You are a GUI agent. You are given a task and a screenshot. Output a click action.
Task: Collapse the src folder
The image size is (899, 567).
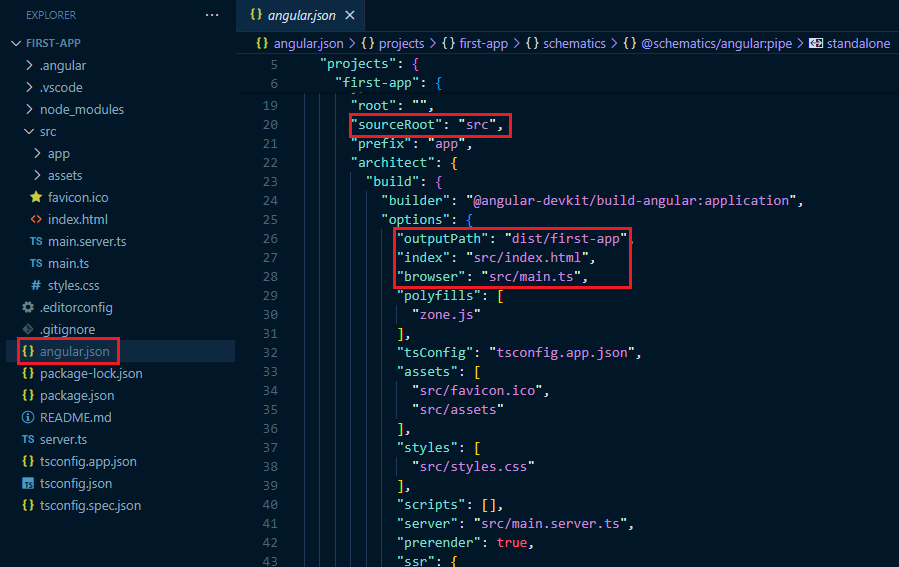[x=29, y=131]
